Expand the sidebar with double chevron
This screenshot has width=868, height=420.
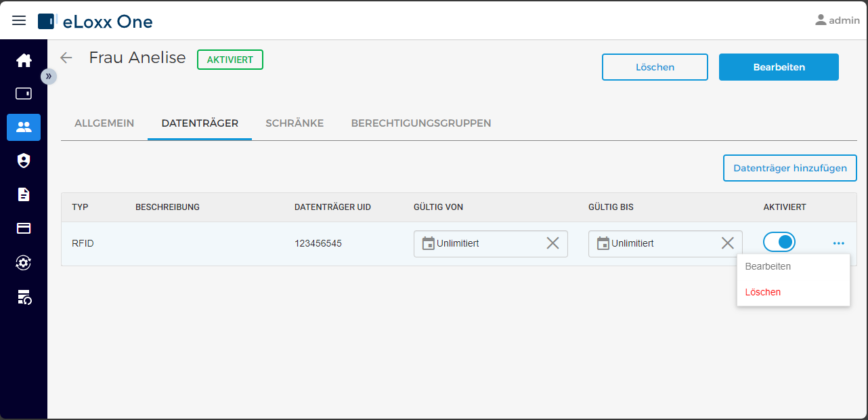49,76
